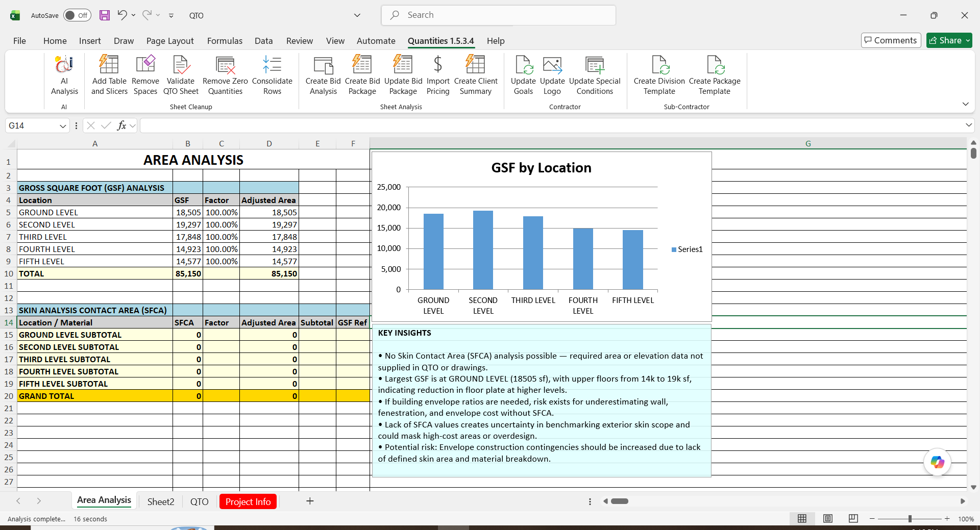The height and width of the screenshot is (530, 980).
Task: Open the Formulas tab
Action: pos(225,41)
